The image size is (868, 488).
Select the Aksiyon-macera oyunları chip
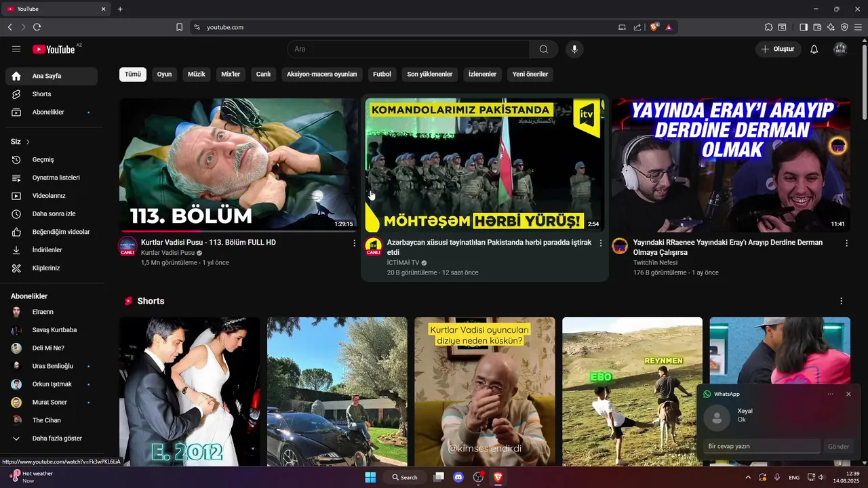(x=322, y=74)
